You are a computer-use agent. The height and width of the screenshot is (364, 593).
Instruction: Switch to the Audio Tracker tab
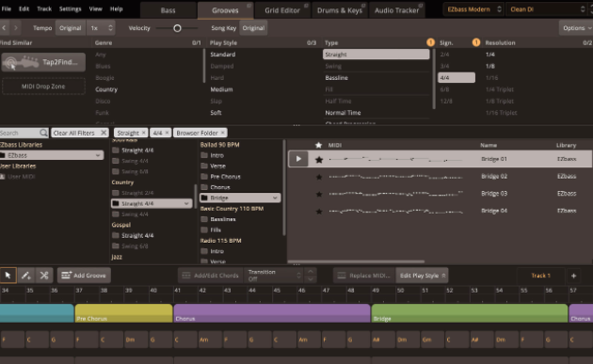(396, 10)
